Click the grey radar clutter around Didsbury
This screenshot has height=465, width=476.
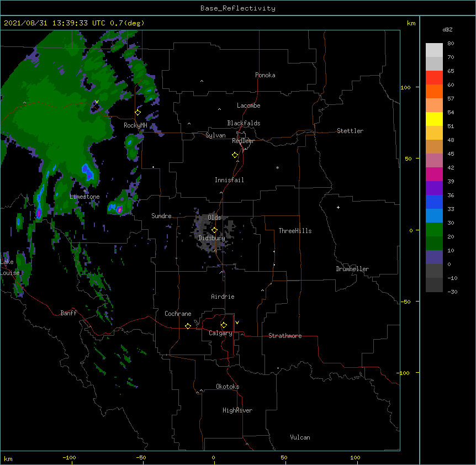tap(213, 232)
